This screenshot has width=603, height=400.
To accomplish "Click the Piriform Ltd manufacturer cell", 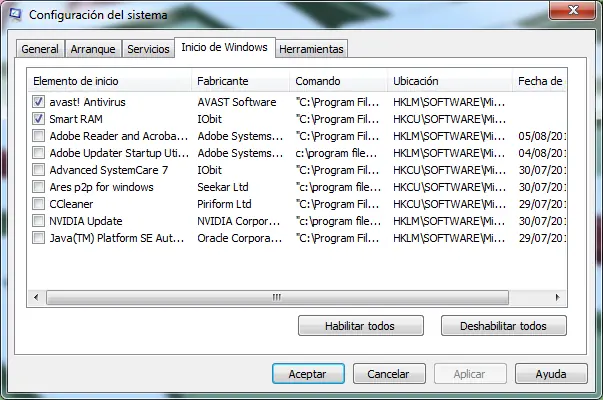I will (x=224, y=204).
